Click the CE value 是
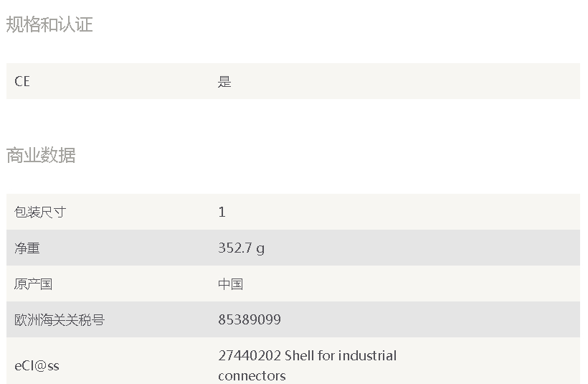The width and height of the screenshot is (588, 384). 224,81
